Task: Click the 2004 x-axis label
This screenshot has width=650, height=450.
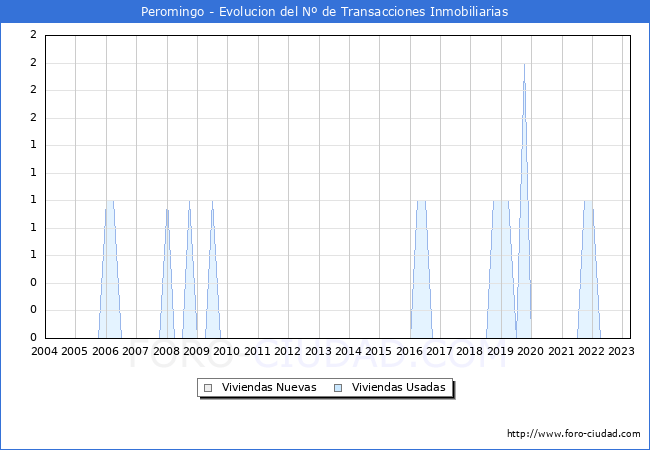Action: (x=45, y=351)
